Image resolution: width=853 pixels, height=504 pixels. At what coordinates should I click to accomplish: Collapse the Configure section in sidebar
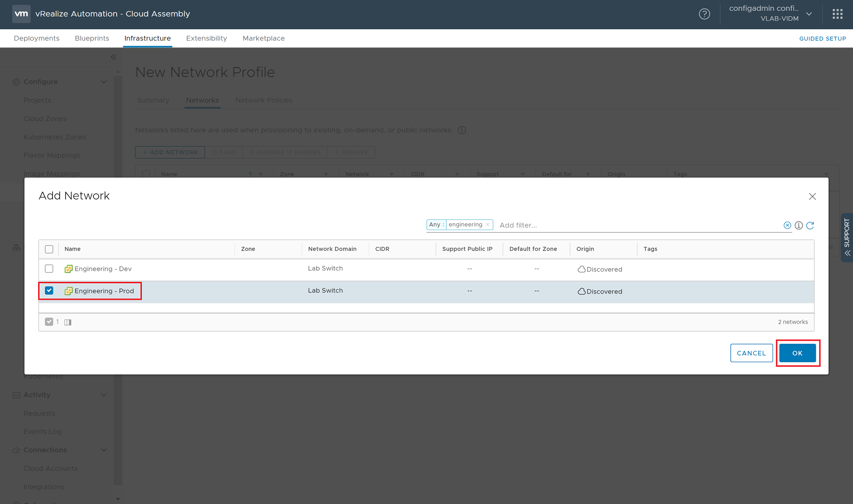pos(104,82)
